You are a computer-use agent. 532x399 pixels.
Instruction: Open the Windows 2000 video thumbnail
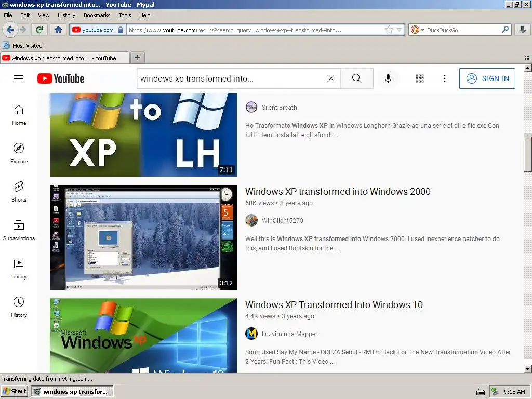coord(143,237)
